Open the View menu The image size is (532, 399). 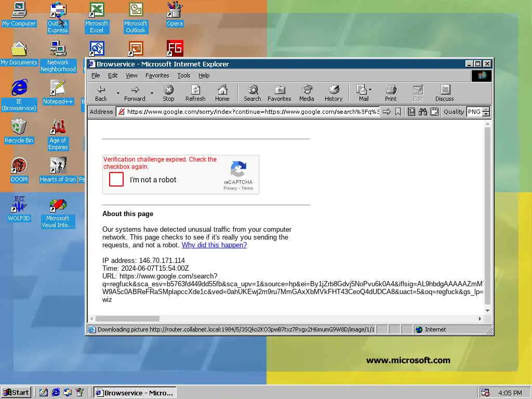131,75
